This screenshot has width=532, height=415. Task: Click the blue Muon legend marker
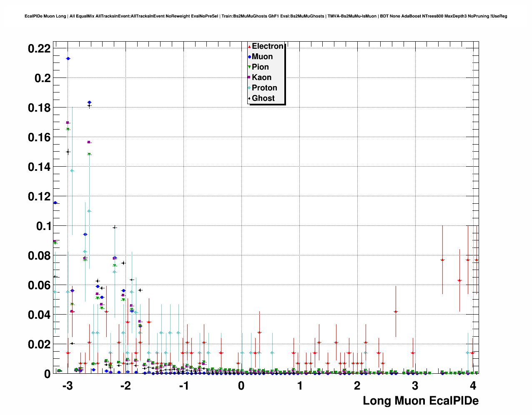click(x=249, y=57)
